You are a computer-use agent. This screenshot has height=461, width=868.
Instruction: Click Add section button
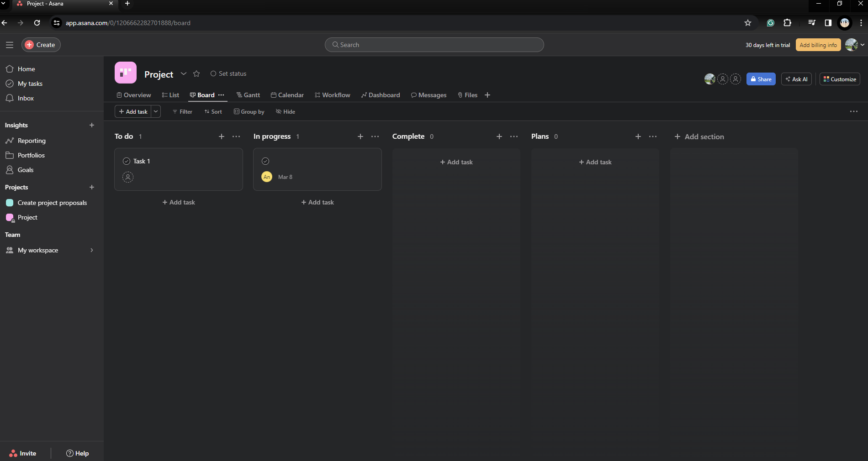tap(699, 136)
